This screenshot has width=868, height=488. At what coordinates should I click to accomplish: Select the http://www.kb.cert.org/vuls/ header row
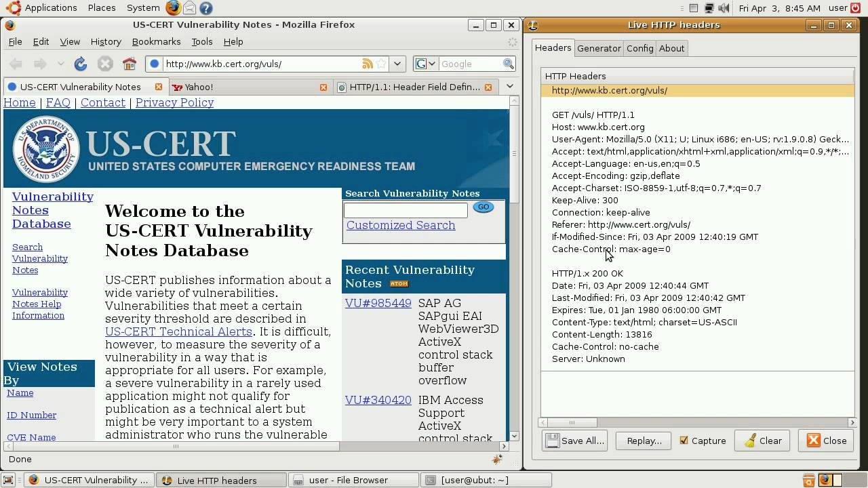coord(698,90)
